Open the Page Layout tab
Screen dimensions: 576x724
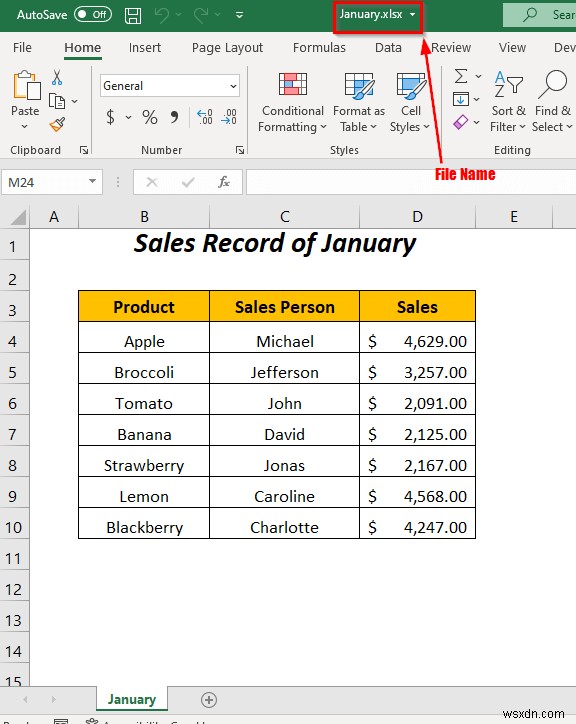[x=227, y=48]
